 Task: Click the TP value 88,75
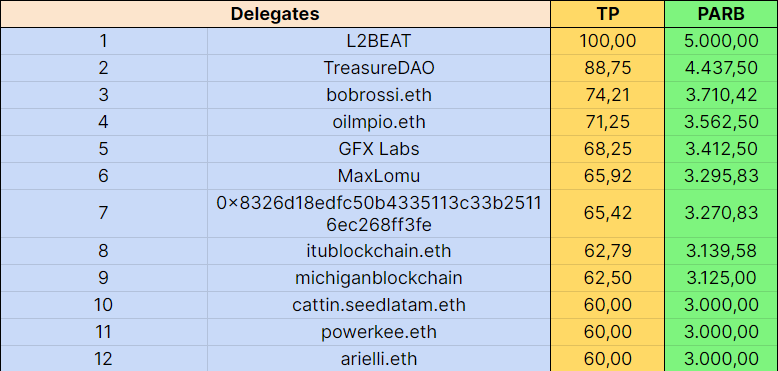[607, 68]
